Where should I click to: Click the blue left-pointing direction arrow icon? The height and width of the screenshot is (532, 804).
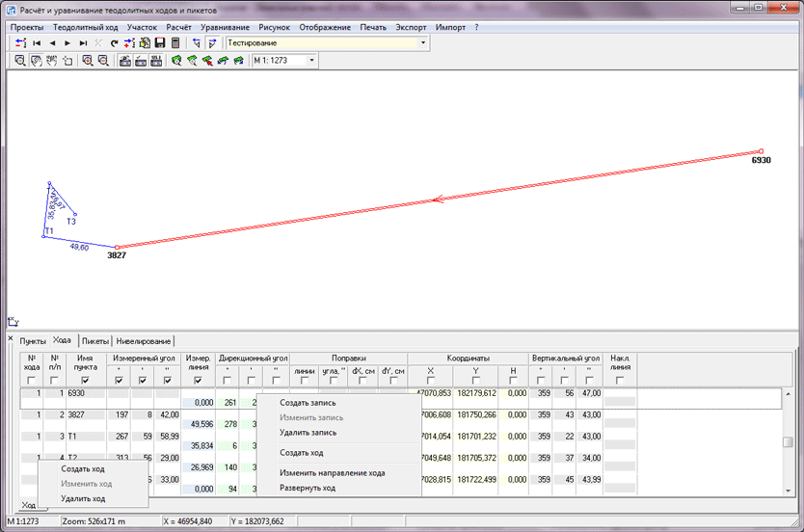click(x=197, y=43)
